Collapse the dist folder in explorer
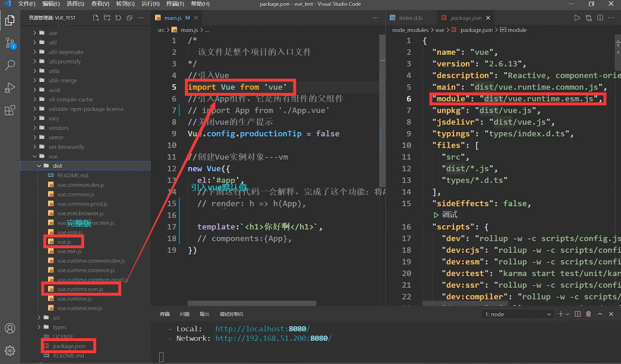Viewport: 621px width, 364px height. [x=39, y=166]
